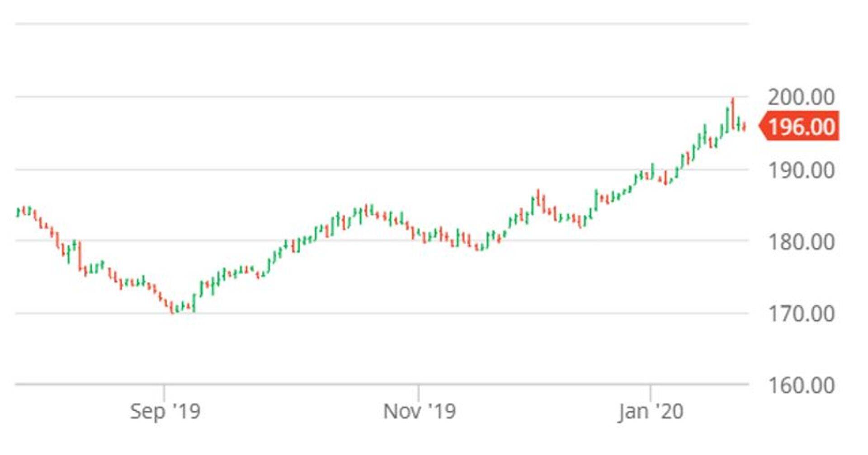The width and height of the screenshot is (868, 455).
Task: Click the 190.00 price axis label
Action: pos(801,171)
